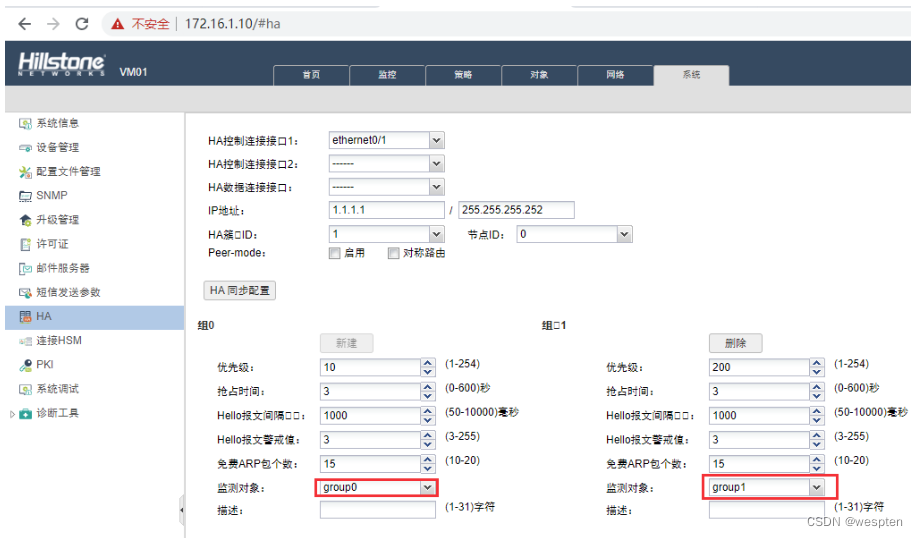Open the HA控制连接接口1 ethernet0/1 dropdown
The height and width of the screenshot is (538, 918).
pyautogui.click(x=436, y=140)
